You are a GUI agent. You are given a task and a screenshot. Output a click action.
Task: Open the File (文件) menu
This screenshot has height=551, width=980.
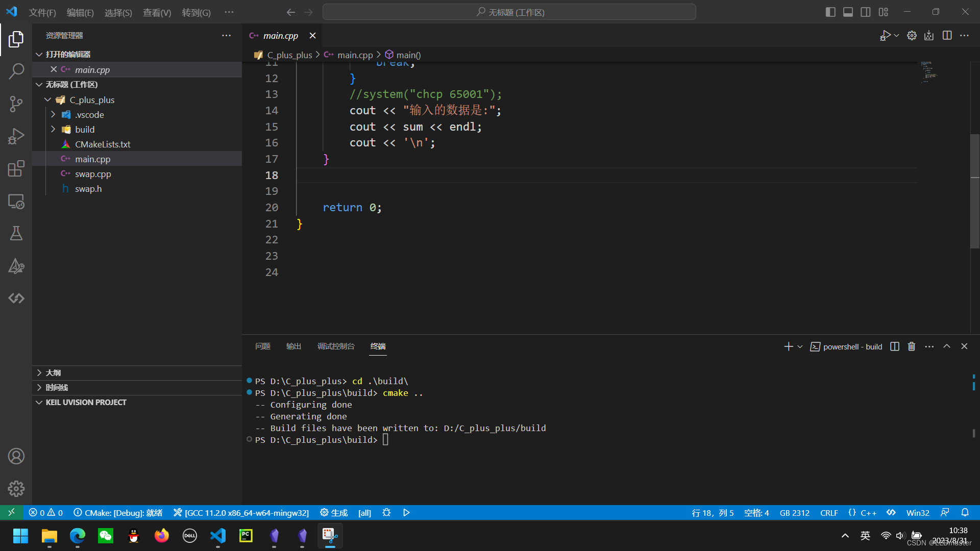(42, 12)
